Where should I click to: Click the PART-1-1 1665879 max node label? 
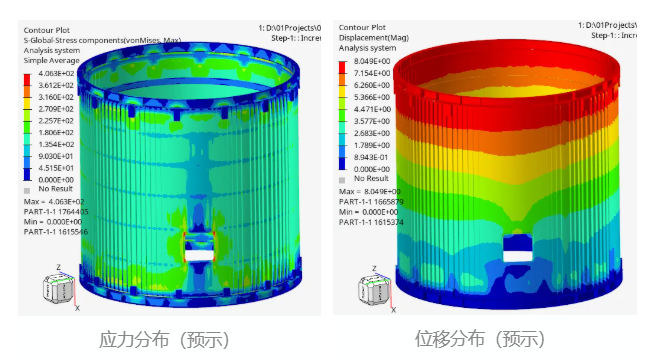(x=371, y=201)
